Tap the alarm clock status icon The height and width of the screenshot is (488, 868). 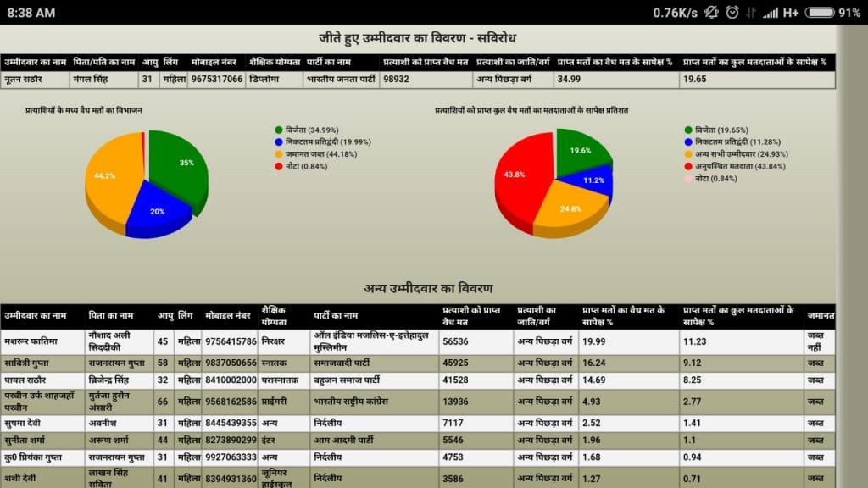pos(732,13)
